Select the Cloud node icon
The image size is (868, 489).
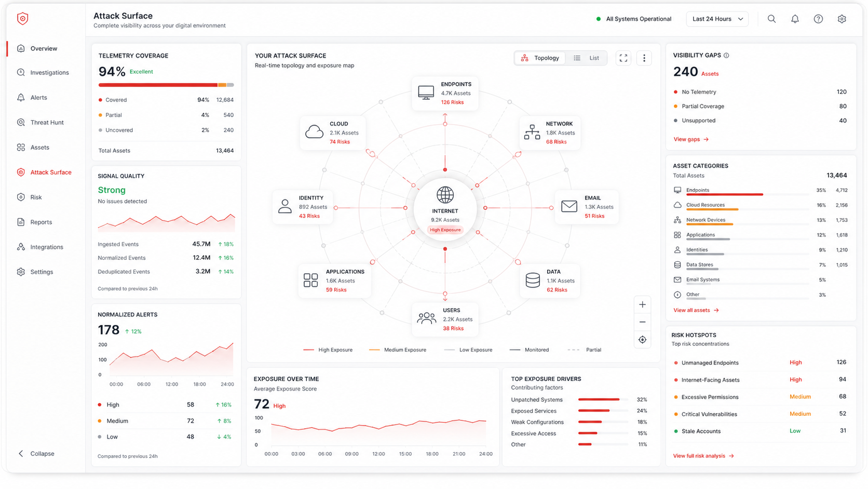point(314,132)
